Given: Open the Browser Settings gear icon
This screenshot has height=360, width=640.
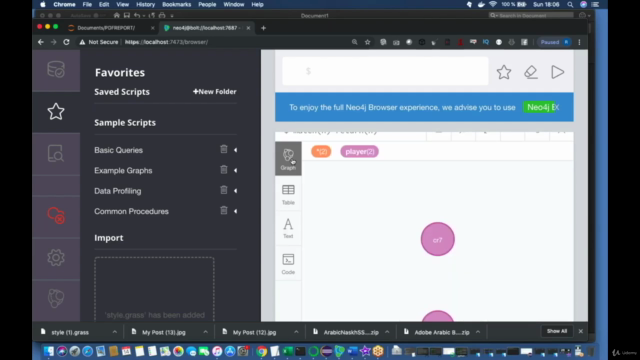Looking at the screenshot, I should pos(56,258).
